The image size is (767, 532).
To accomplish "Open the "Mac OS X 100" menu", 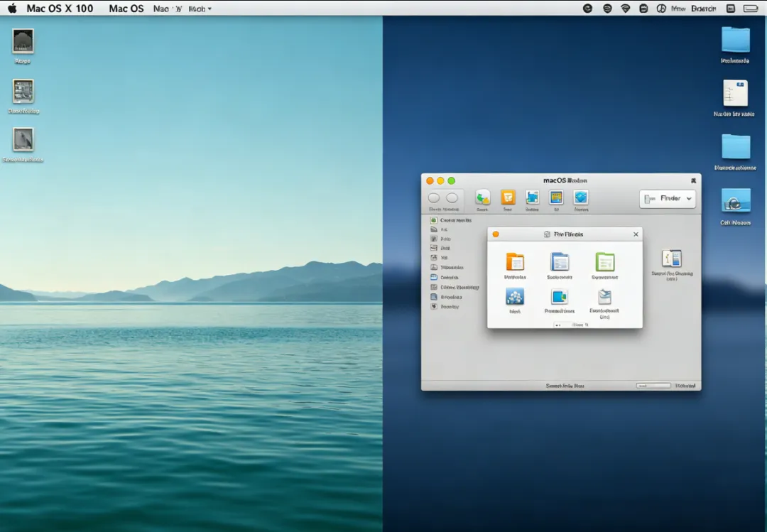I will (60, 9).
